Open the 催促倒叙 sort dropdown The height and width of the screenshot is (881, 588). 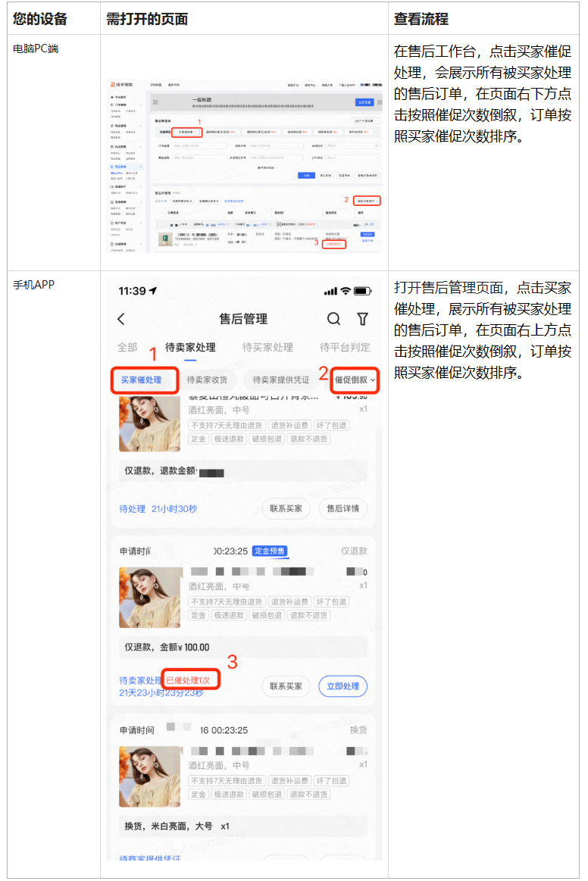pos(355,380)
